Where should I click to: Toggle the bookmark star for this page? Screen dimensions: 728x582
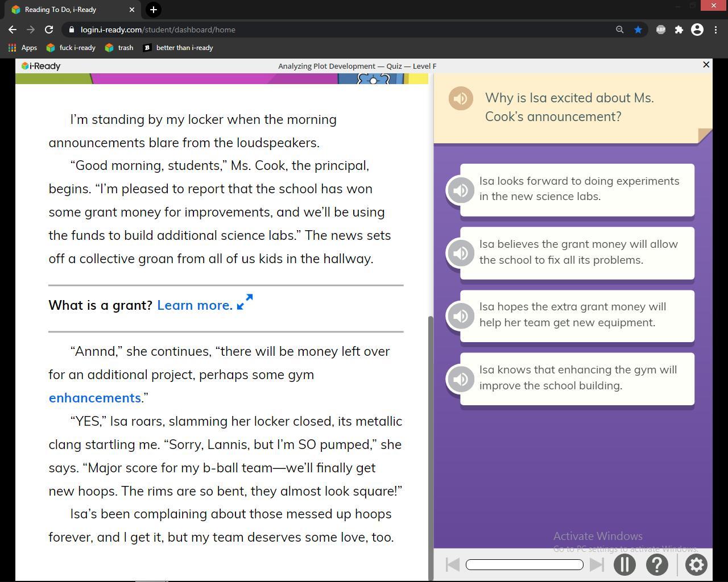[638, 30]
